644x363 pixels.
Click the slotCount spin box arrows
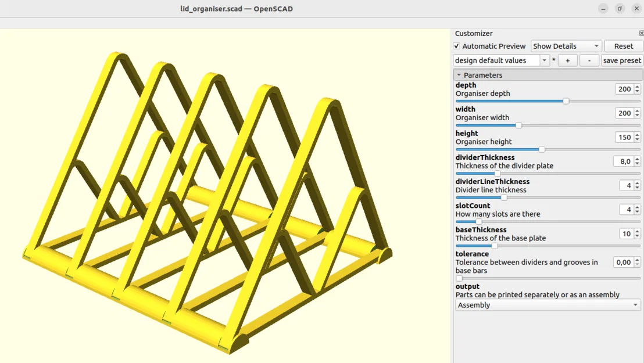[x=638, y=210]
